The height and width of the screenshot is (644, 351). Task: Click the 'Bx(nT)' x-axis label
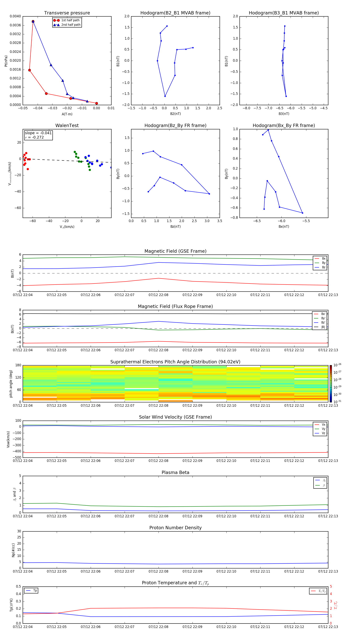284,227
